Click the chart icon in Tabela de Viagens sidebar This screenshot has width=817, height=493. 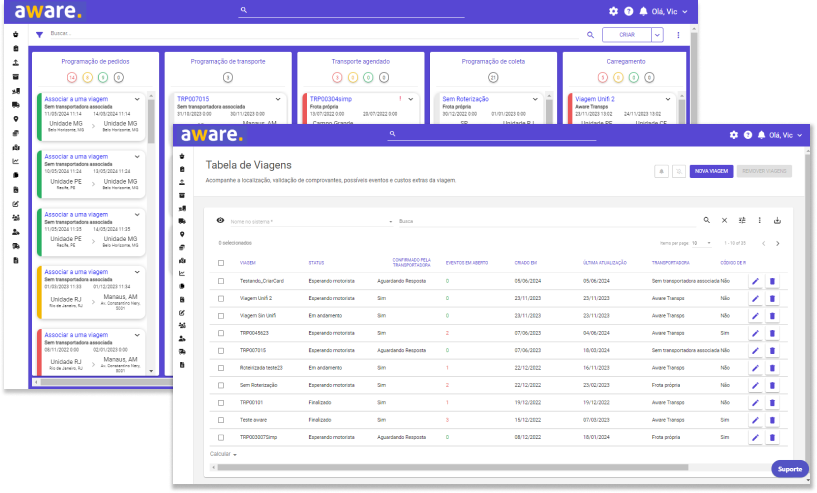182,274
